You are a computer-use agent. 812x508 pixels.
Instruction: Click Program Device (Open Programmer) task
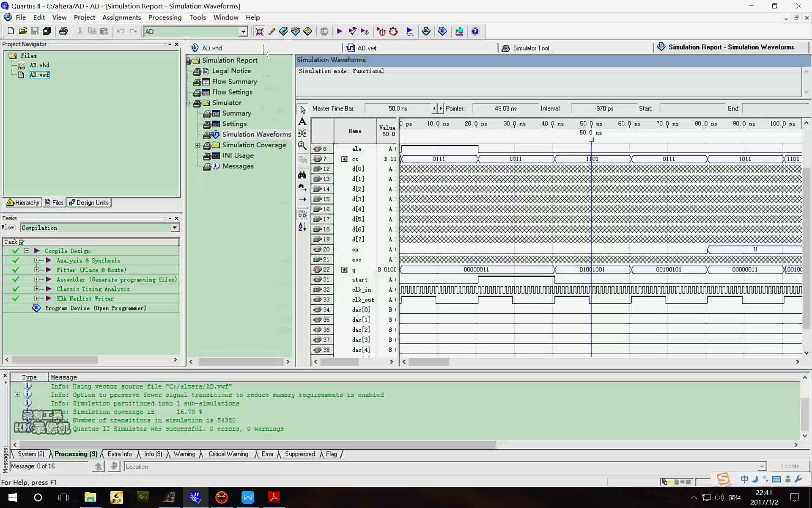[96, 308]
